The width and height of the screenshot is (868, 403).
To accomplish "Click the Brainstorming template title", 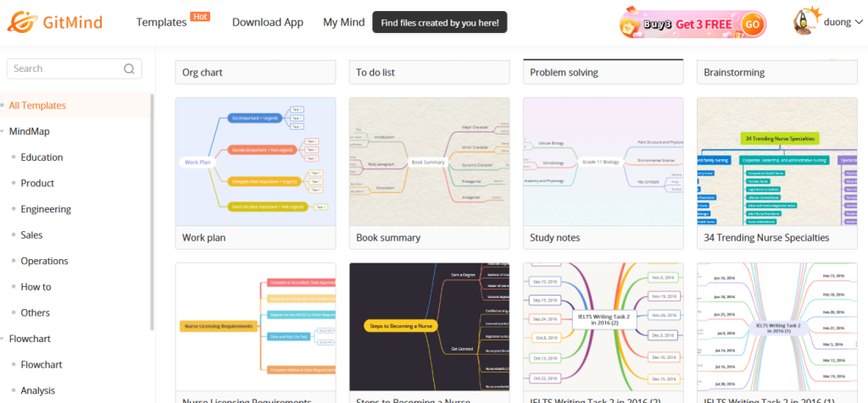I will [734, 73].
